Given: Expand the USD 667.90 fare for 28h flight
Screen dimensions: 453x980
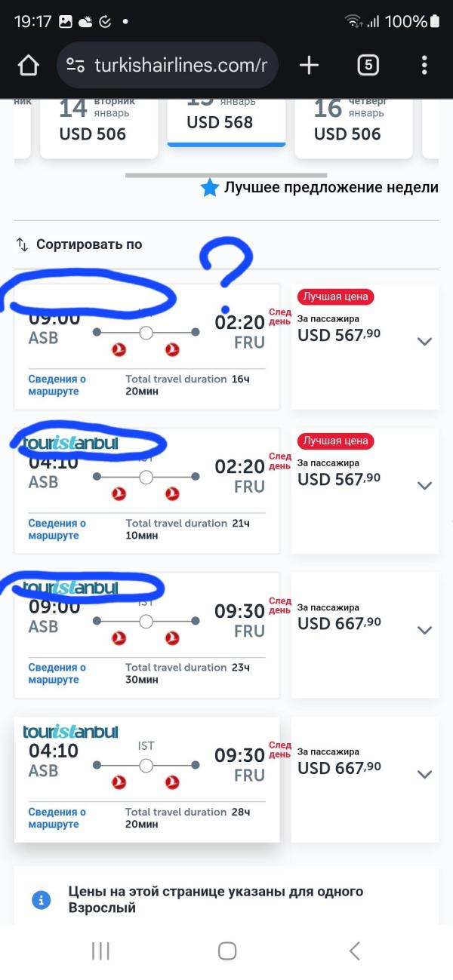Looking at the screenshot, I should (x=425, y=774).
